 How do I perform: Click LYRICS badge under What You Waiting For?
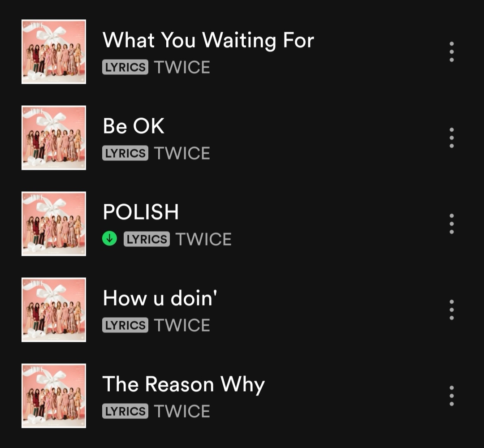[125, 67]
